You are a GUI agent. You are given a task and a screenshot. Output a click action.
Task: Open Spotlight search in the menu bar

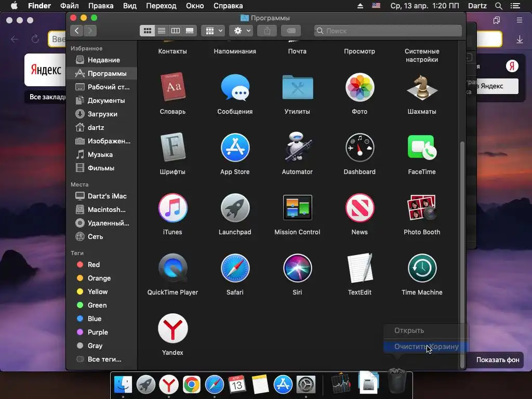[498, 6]
